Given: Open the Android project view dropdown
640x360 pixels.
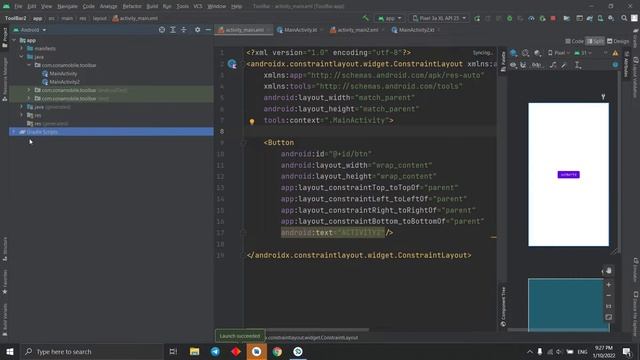Looking at the screenshot, I should pyautogui.click(x=30, y=30).
